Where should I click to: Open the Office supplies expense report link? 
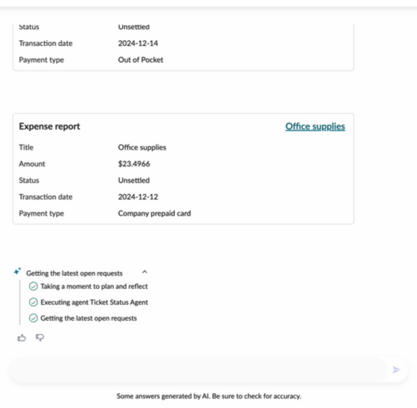click(315, 127)
